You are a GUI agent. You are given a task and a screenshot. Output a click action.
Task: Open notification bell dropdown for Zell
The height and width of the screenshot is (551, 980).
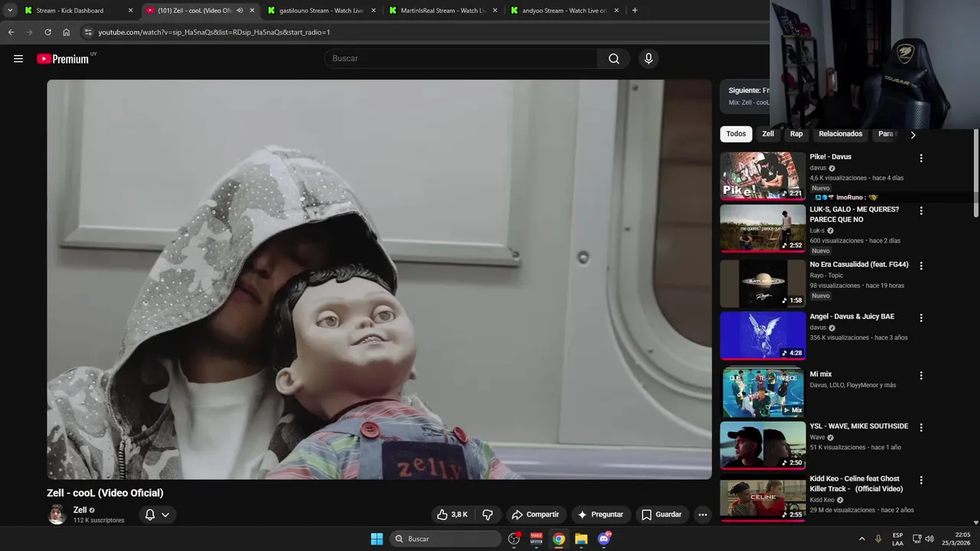pos(157,514)
